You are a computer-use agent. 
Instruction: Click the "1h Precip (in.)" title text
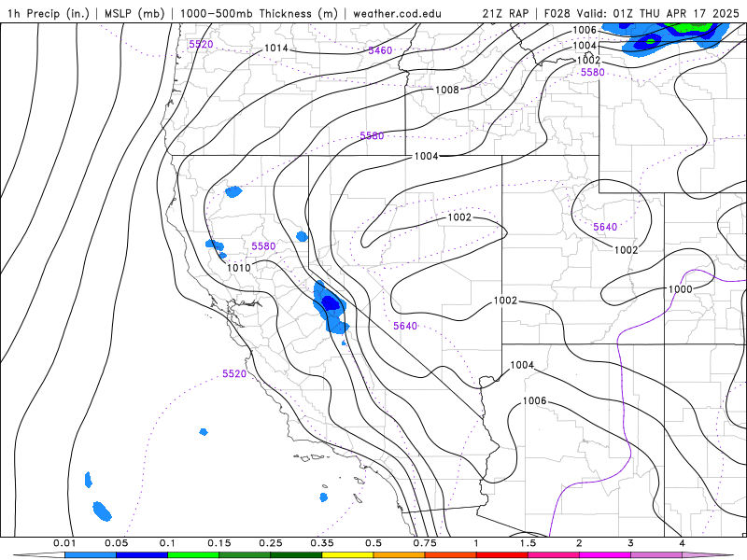coord(49,13)
